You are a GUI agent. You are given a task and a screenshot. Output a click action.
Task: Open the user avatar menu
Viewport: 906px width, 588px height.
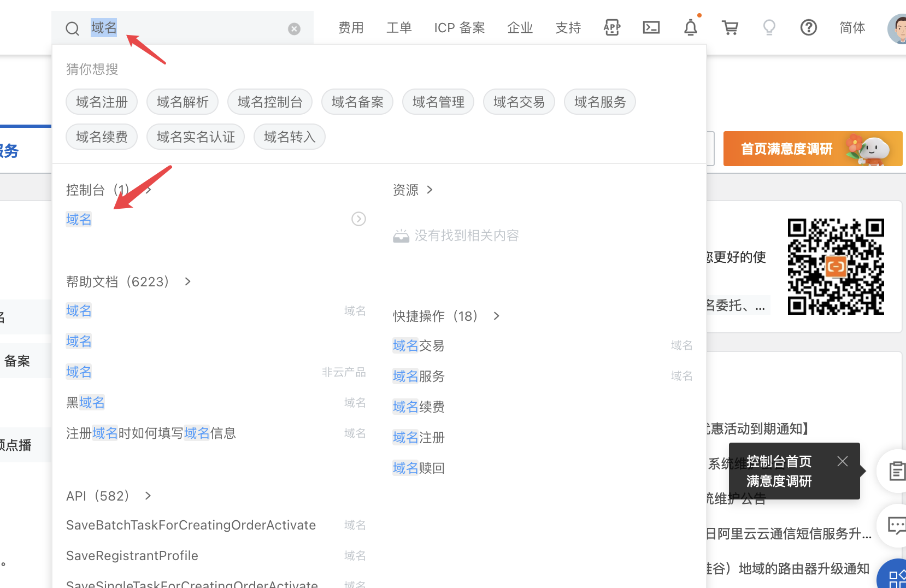pos(897,28)
